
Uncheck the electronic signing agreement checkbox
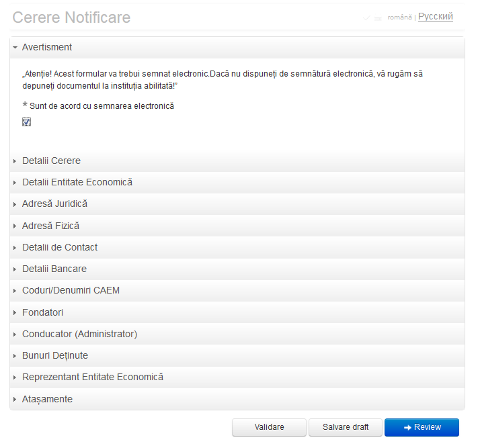click(x=26, y=122)
